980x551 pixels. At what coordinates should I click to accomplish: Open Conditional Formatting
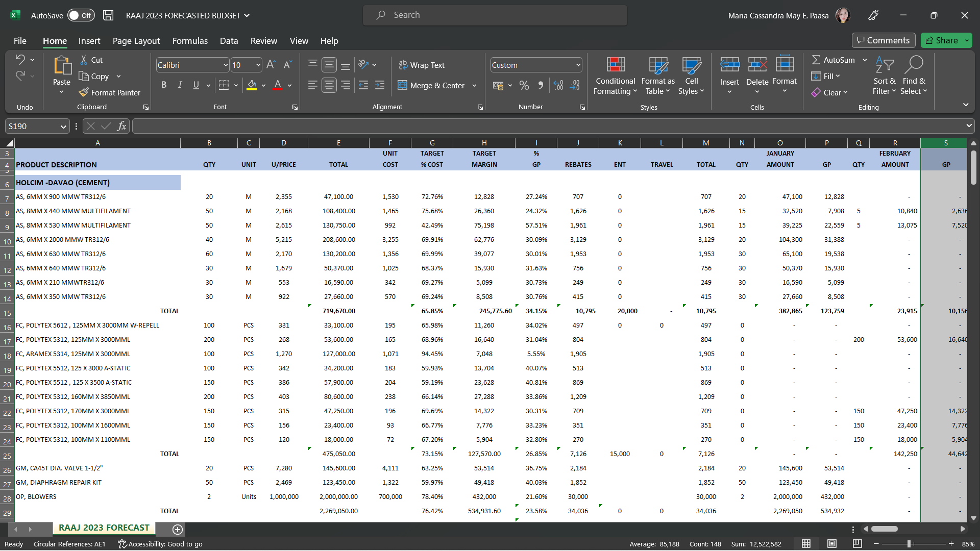[x=616, y=76]
